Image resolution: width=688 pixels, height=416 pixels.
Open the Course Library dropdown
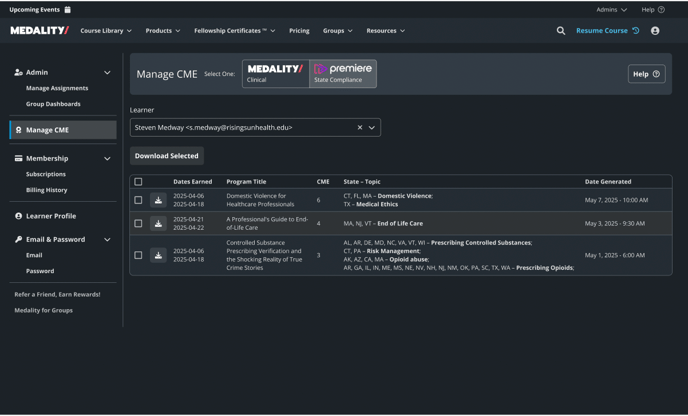coord(106,31)
